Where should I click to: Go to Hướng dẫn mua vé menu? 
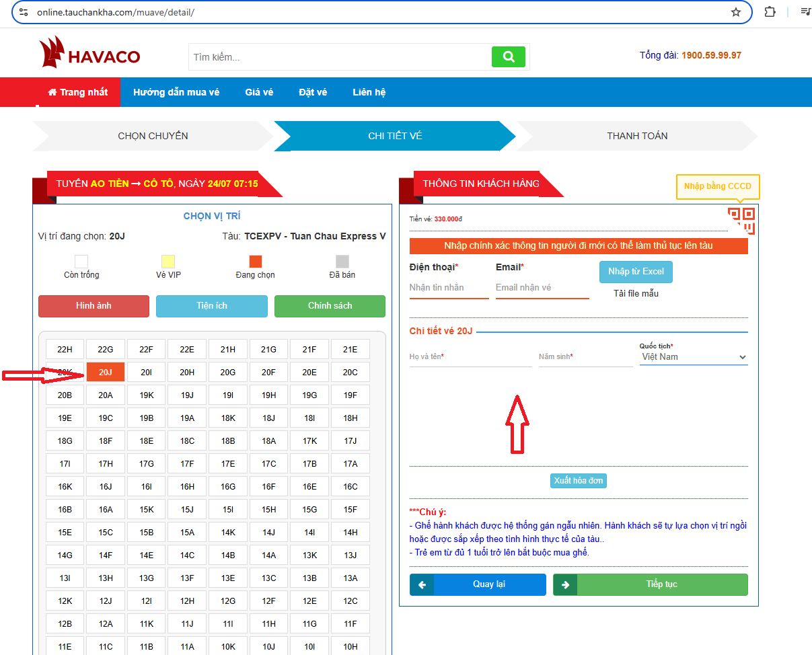tap(176, 92)
